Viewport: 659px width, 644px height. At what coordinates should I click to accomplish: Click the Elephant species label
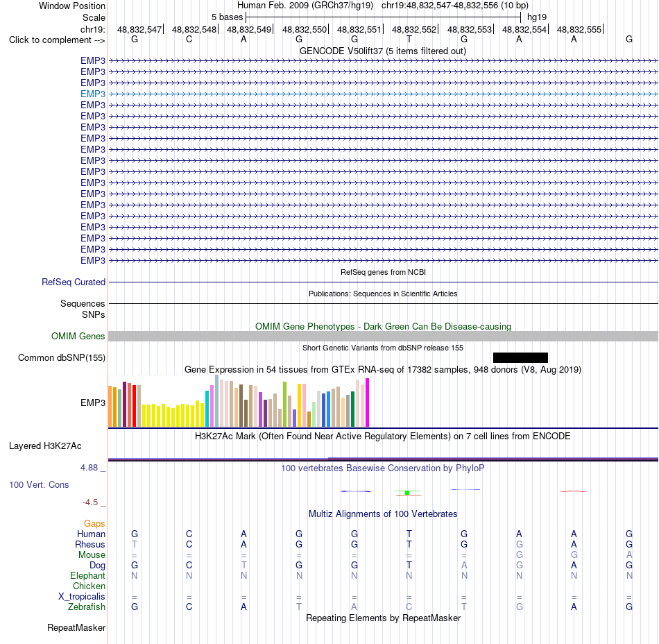(x=88, y=575)
